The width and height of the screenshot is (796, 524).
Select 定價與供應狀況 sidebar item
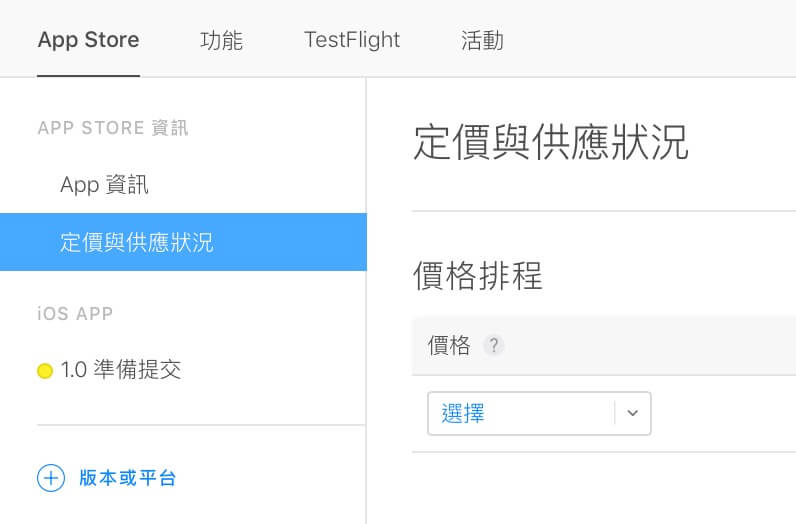click(137, 242)
